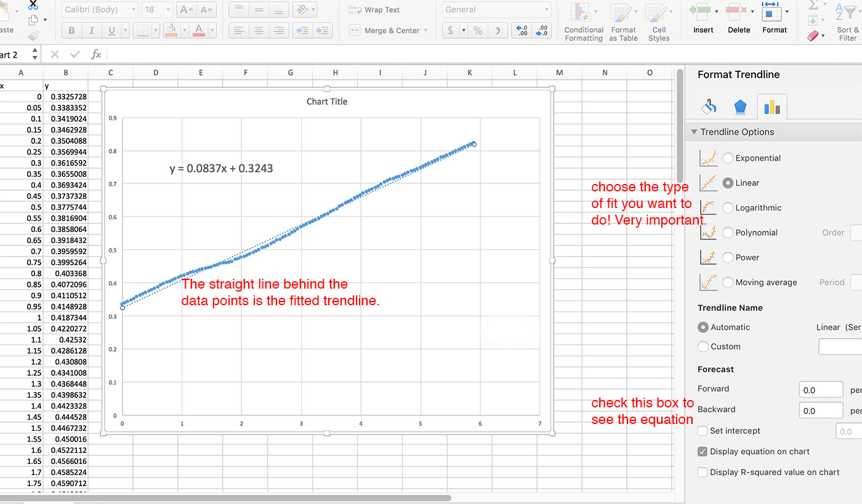
Task: Apply currency number format
Action: point(451,30)
